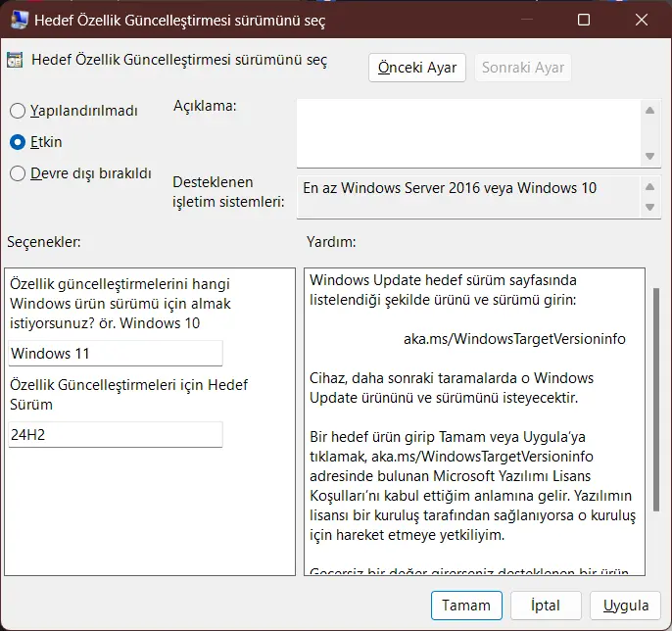The height and width of the screenshot is (631, 672).
Task: Confirm with the Tamam button
Action: point(466,606)
